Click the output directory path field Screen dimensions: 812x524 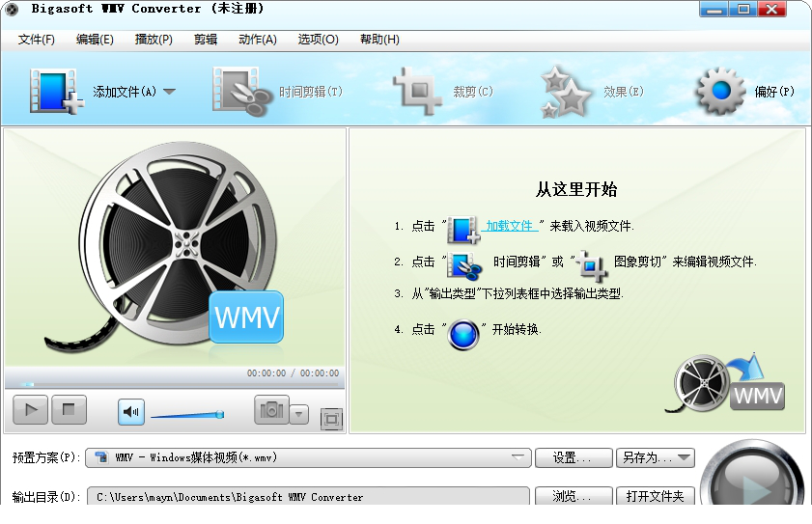(x=308, y=497)
